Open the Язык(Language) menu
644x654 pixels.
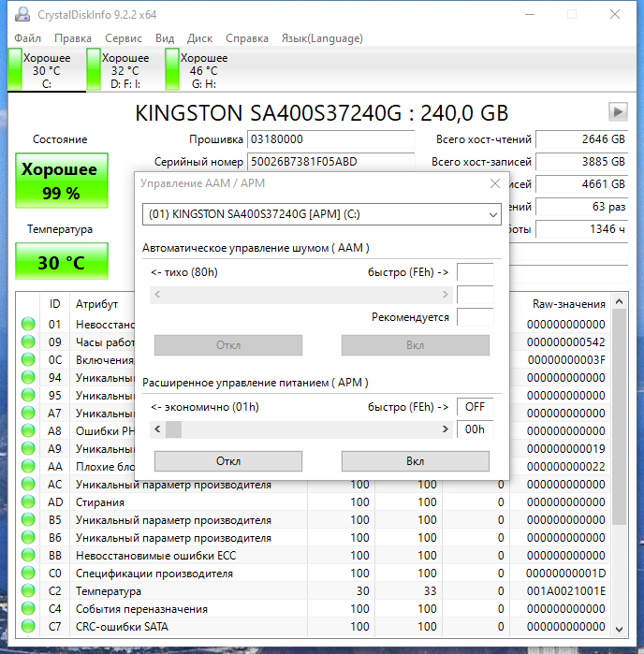click(x=322, y=38)
